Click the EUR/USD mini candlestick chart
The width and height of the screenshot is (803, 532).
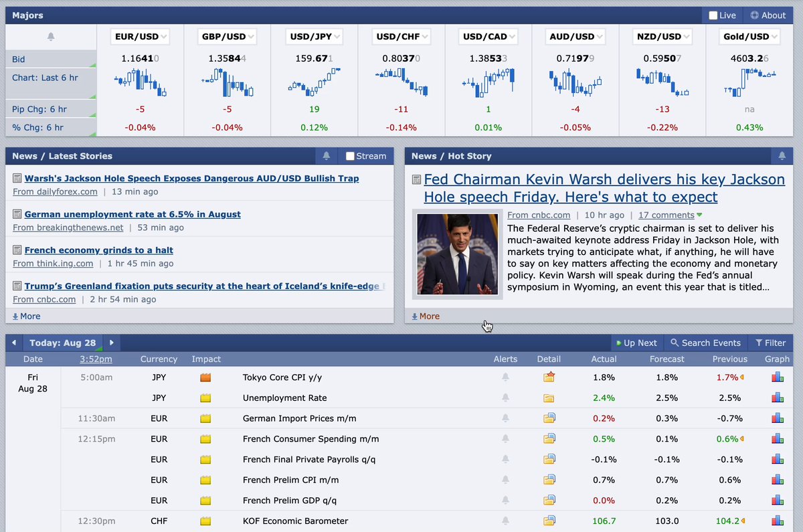(x=141, y=82)
